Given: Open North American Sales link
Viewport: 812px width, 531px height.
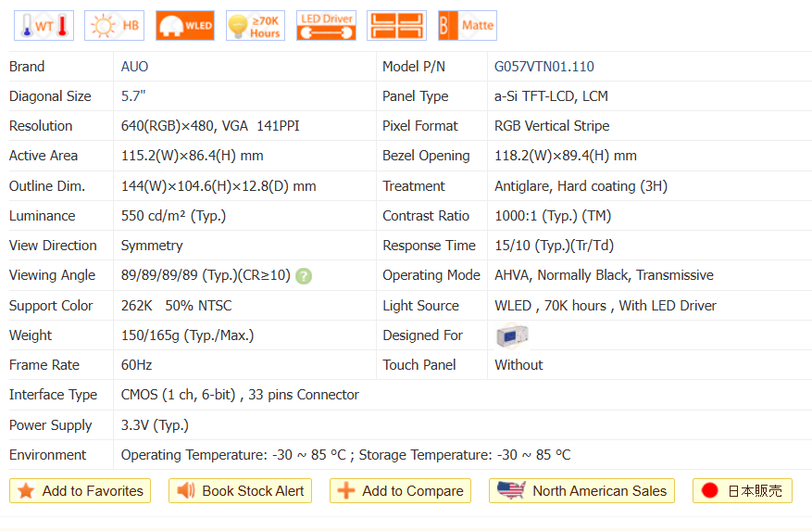Looking at the screenshot, I should pyautogui.click(x=581, y=491).
